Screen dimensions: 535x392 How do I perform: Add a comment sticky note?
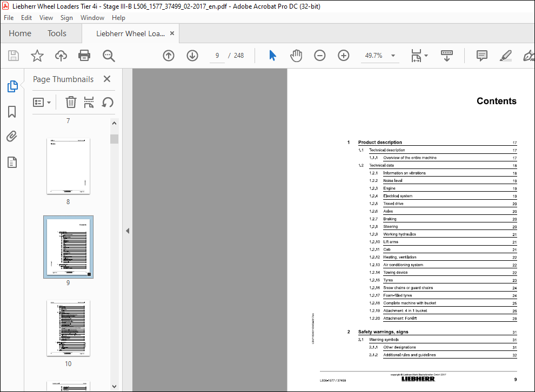[482, 56]
